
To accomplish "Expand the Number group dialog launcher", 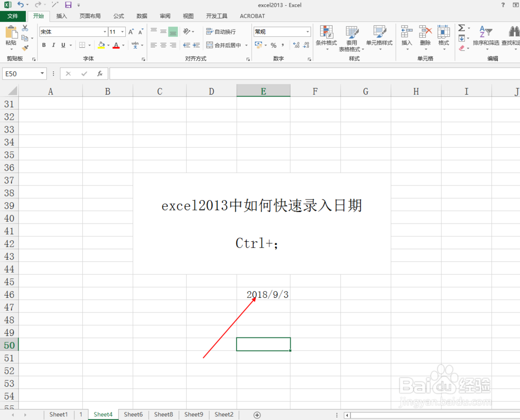I will 309,59.
